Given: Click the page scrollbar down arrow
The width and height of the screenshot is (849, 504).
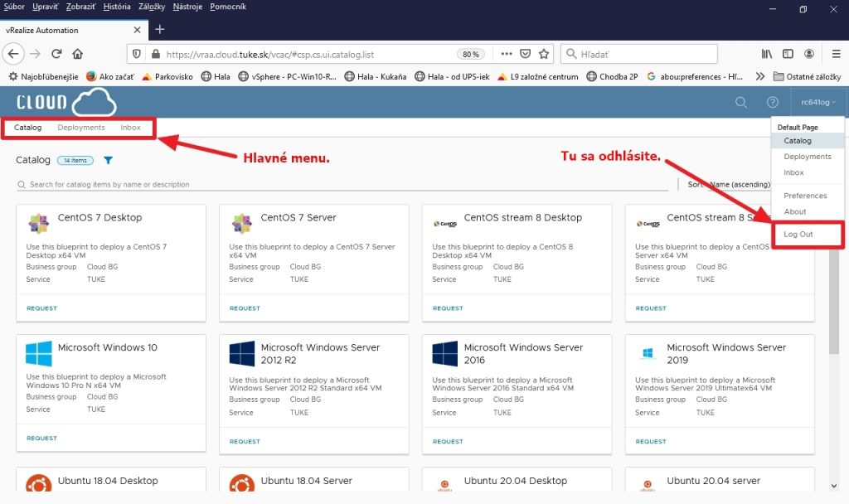Looking at the screenshot, I should [834, 486].
